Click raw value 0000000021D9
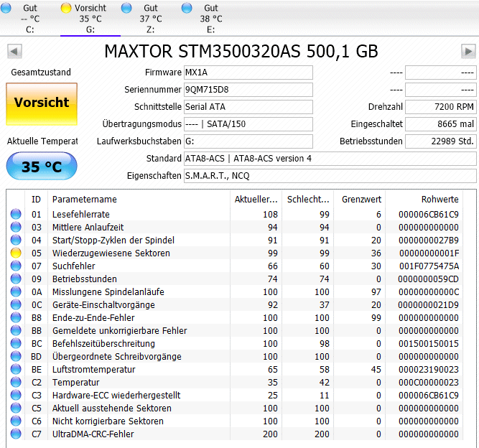Image resolution: width=479 pixels, height=448 pixels. tap(428, 305)
